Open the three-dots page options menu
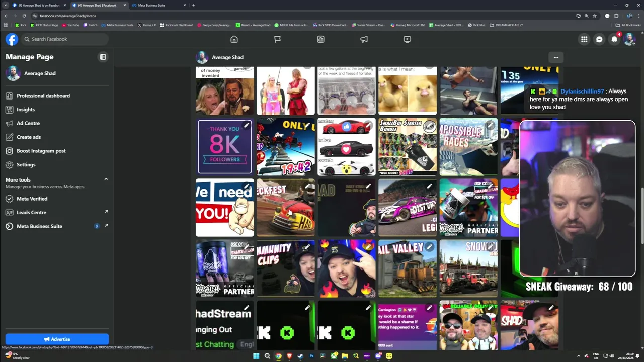644x362 pixels. pyautogui.click(x=556, y=57)
